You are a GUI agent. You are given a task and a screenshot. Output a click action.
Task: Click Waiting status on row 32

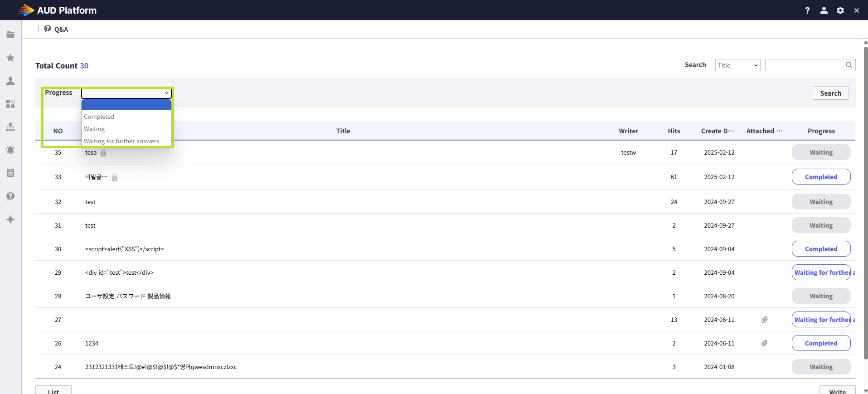[x=821, y=202]
